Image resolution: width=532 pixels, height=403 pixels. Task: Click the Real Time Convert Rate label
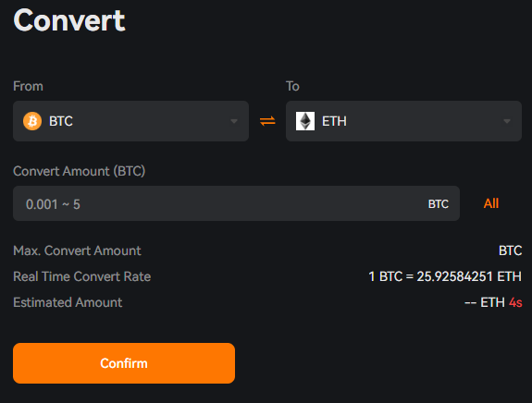tap(81, 276)
